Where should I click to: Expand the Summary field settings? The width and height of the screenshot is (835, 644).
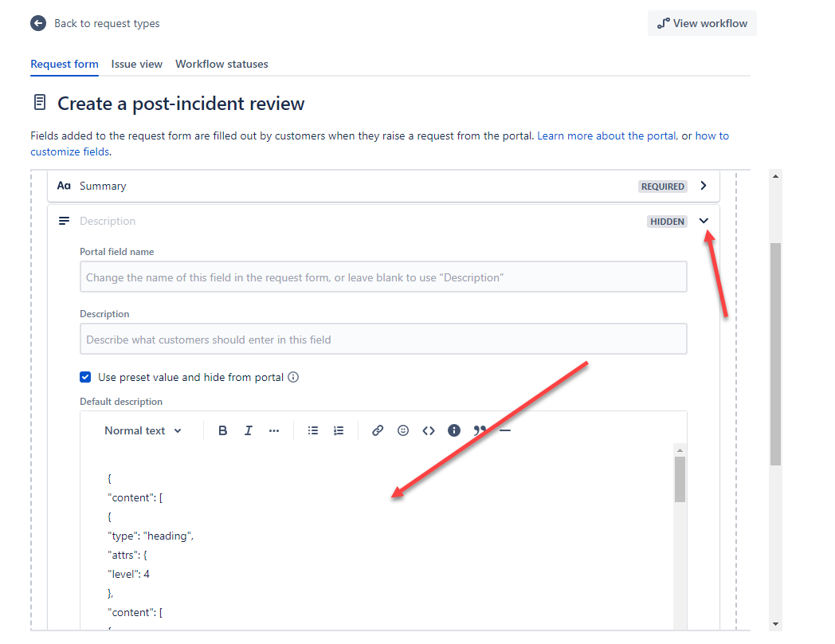coord(703,186)
